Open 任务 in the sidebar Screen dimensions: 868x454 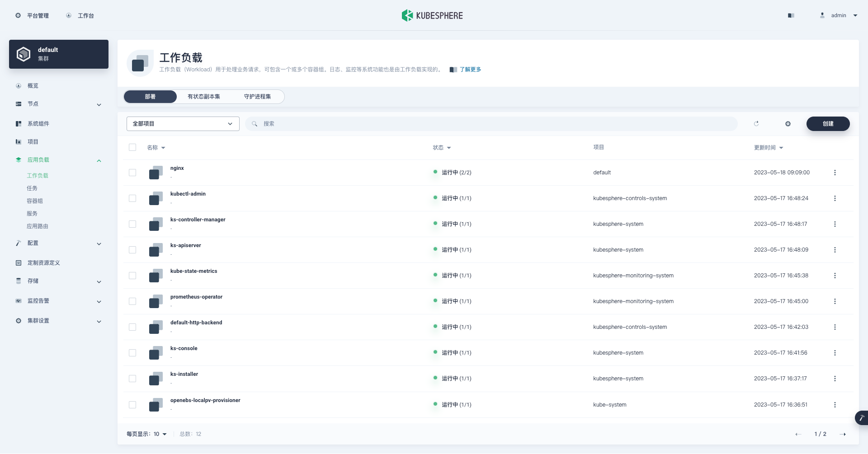(32, 188)
